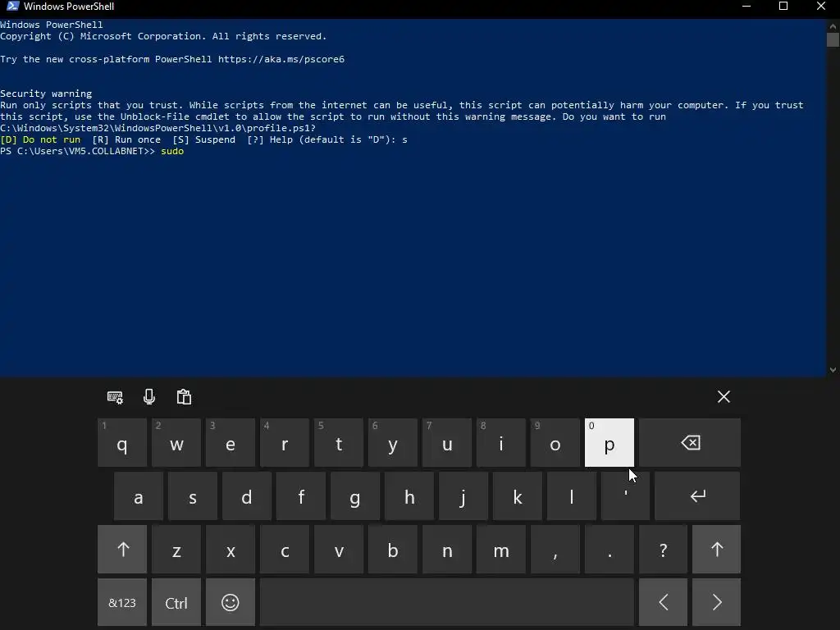This screenshot has width=840, height=630.
Task: Tap the o key
Action: tap(555, 442)
